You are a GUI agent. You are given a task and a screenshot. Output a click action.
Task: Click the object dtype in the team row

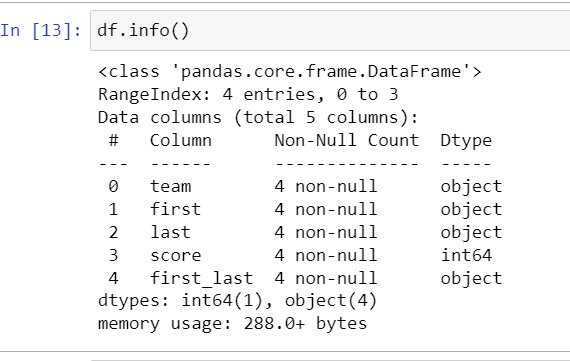[471, 187]
